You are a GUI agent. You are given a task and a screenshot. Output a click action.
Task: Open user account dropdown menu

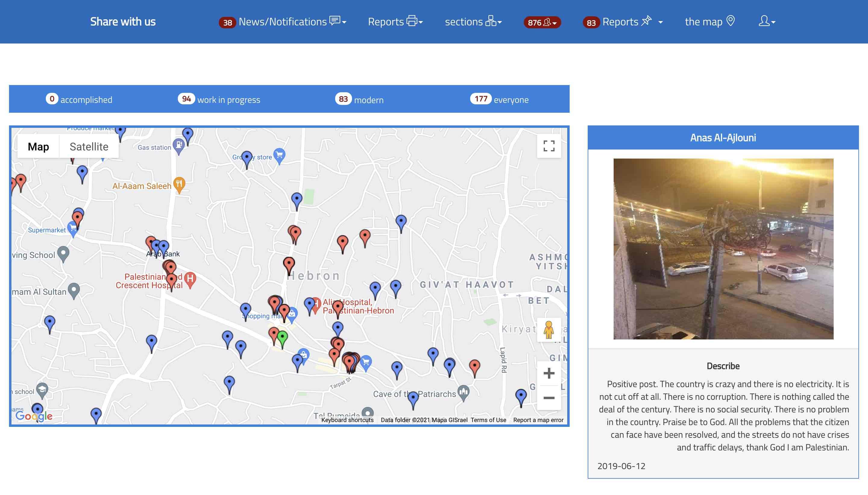click(766, 22)
